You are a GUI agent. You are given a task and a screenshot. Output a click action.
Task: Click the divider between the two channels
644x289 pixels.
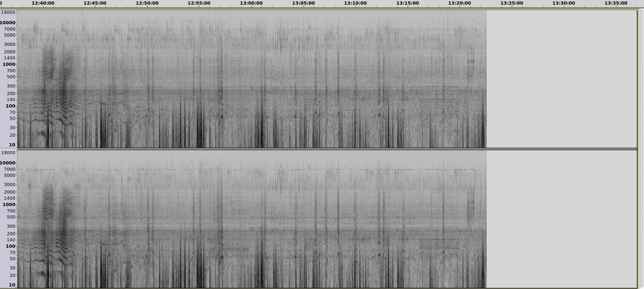(320, 149)
